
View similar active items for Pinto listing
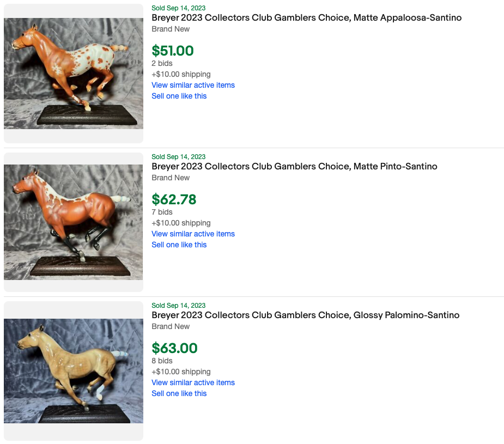193,234
